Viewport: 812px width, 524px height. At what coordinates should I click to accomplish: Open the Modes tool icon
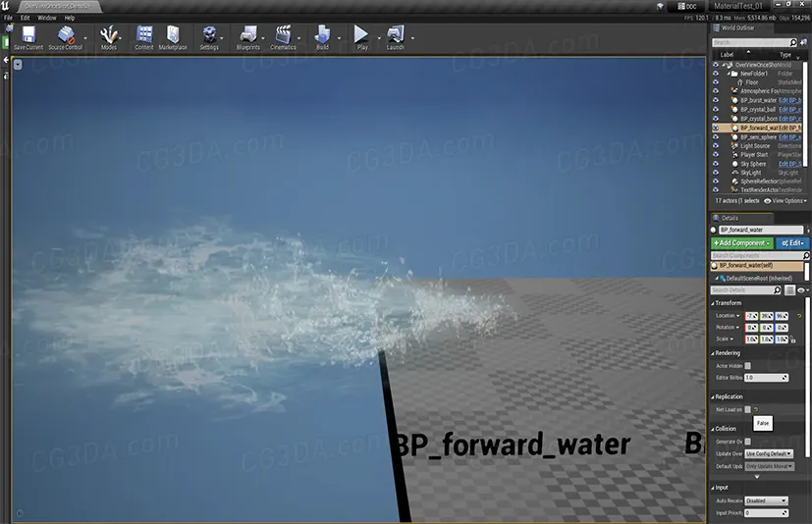[x=108, y=35]
